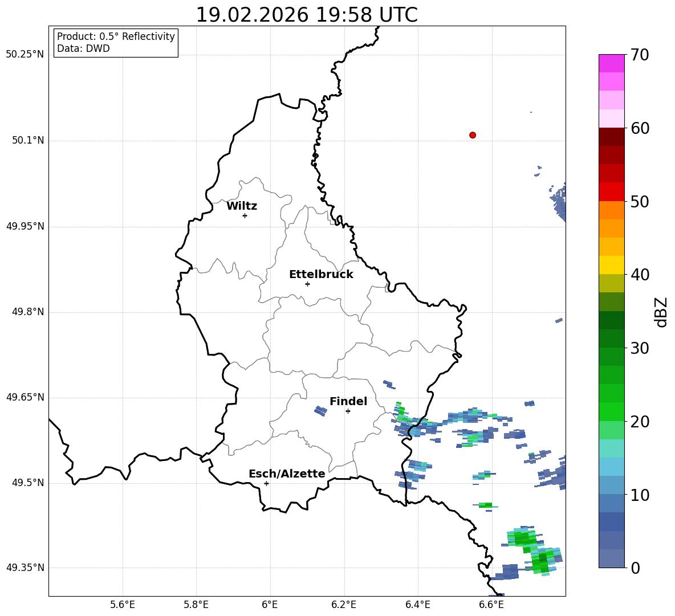Click the 50.1°N latitude label

[28, 140]
